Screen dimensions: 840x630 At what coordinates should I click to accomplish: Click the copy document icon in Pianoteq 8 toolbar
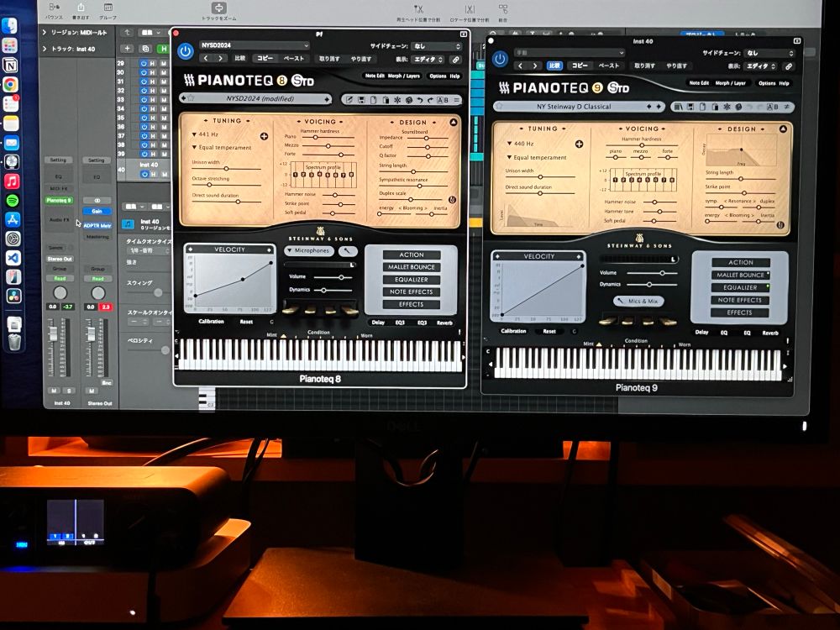click(374, 100)
